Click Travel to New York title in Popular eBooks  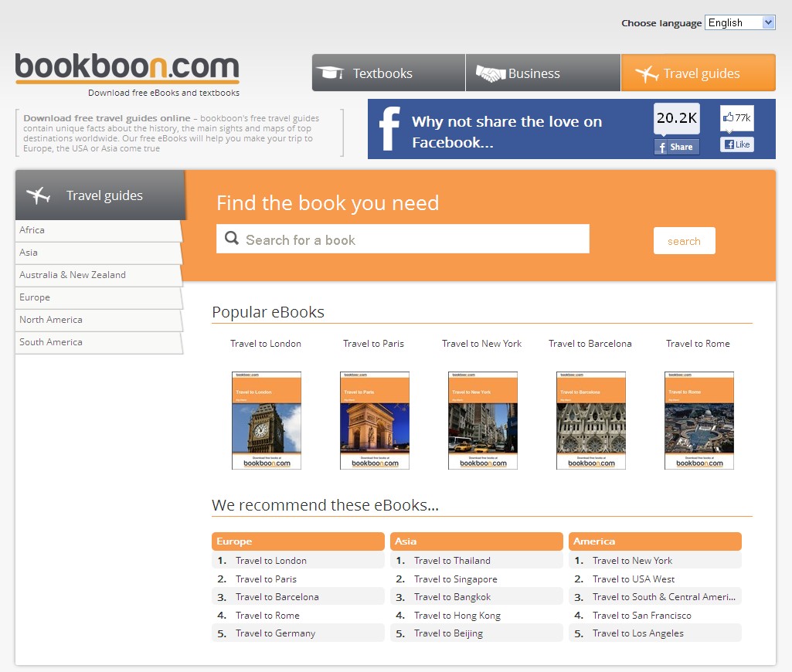click(x=482, y=344)
